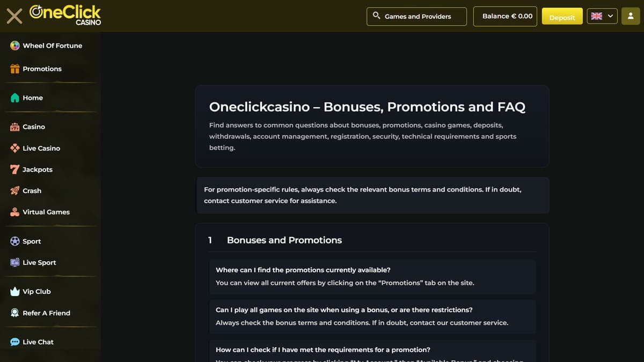The height and width of the screenshot is (362, 644).
Task: Click the Jackpots seven icon
Action: coord(15,169)
